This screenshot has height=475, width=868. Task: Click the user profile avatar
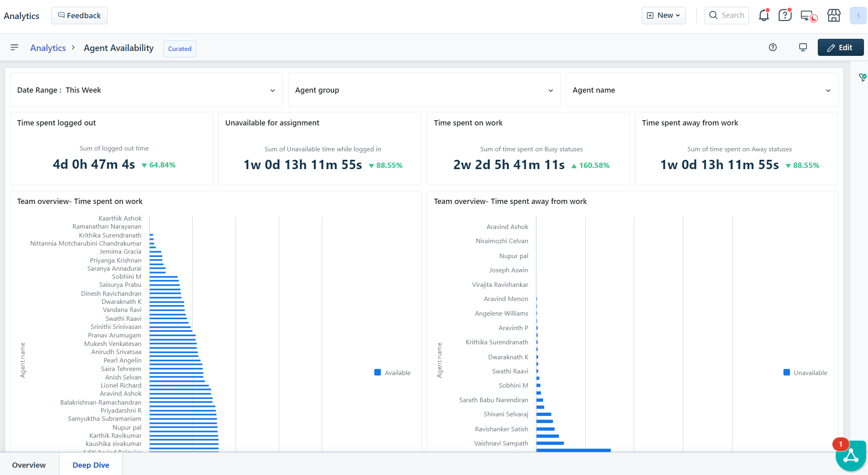pyautogui.click(x=858, y=16)
